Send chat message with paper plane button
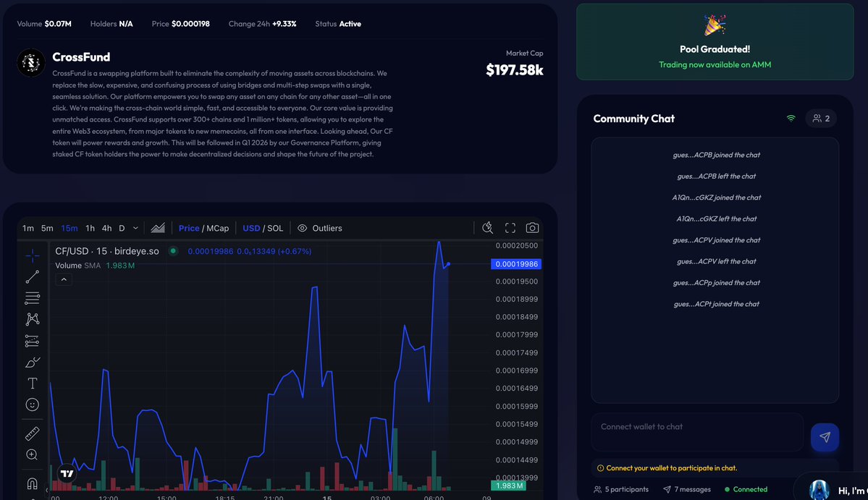 click(x=825, y=437)
